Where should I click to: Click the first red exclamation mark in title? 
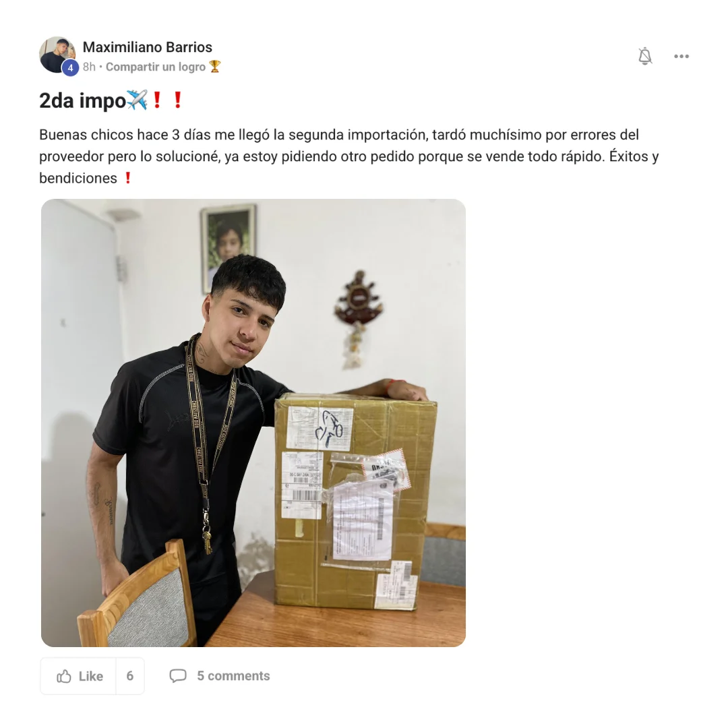(157, 100)
